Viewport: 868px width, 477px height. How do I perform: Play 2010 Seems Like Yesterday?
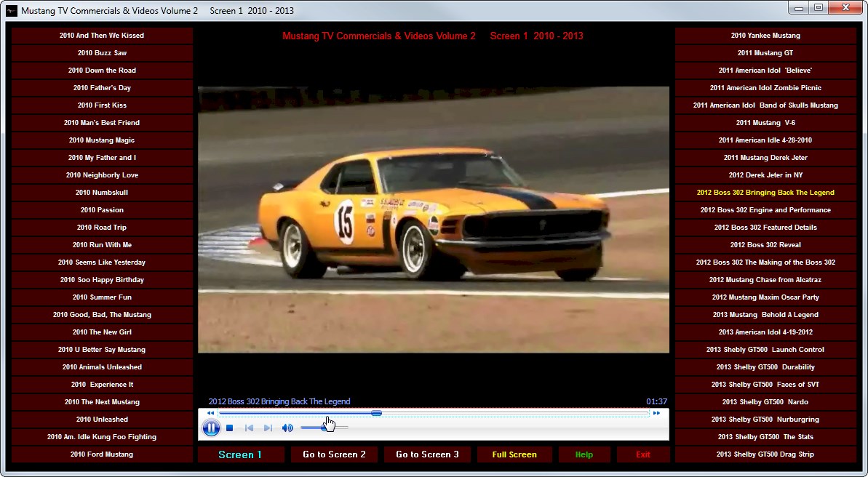(x=102, y=262)
